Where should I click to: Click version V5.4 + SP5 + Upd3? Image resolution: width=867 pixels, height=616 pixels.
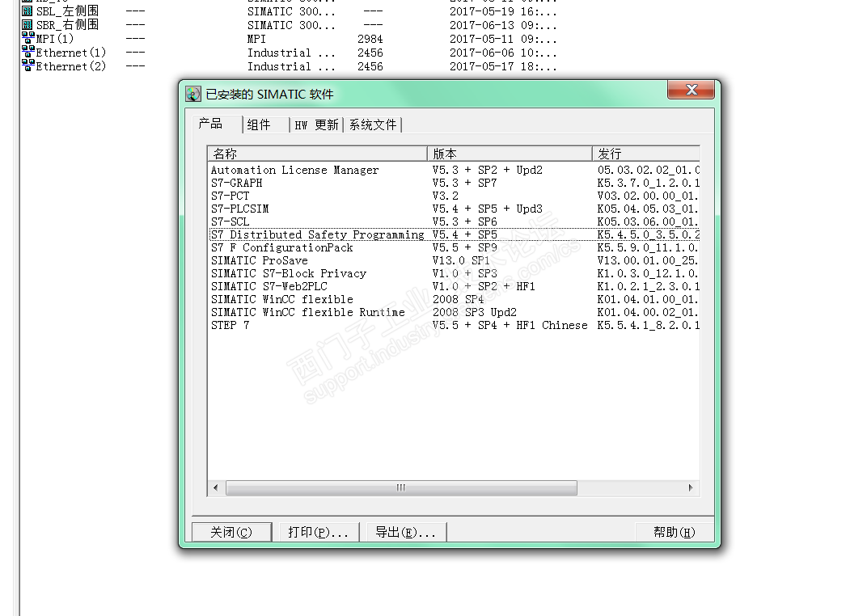click(487, 209)
